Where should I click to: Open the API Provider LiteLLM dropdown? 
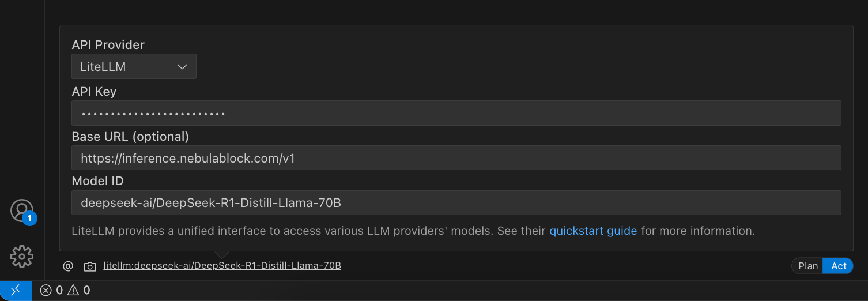click(x=134, y=66)
